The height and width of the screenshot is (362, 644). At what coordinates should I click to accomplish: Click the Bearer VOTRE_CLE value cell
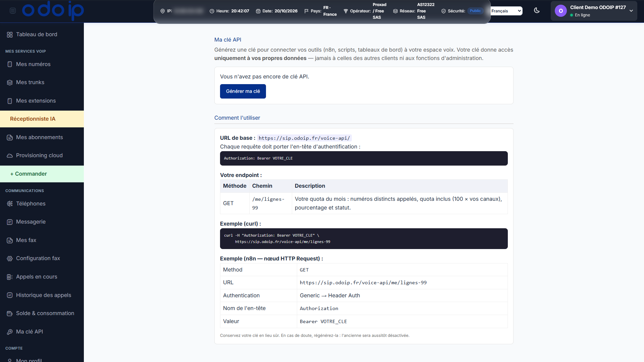pyautogui.click(x=402, y=321)
